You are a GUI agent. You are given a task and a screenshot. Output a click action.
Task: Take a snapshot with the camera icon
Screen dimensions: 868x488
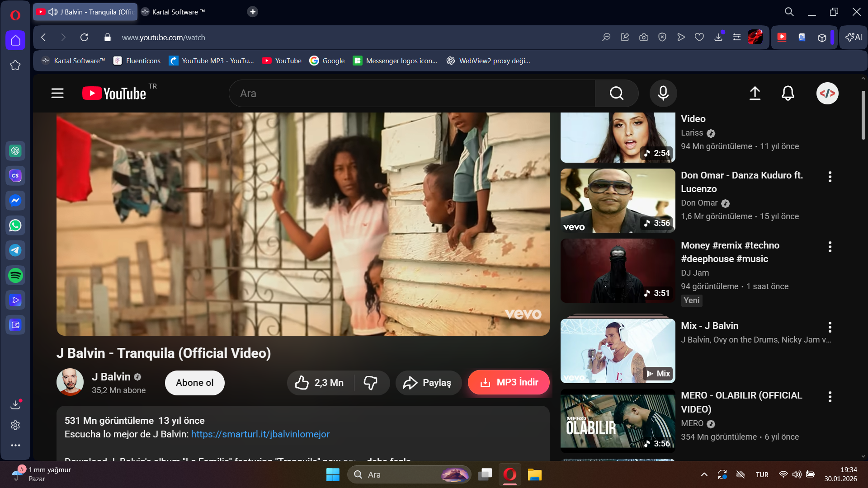point(644,38)
